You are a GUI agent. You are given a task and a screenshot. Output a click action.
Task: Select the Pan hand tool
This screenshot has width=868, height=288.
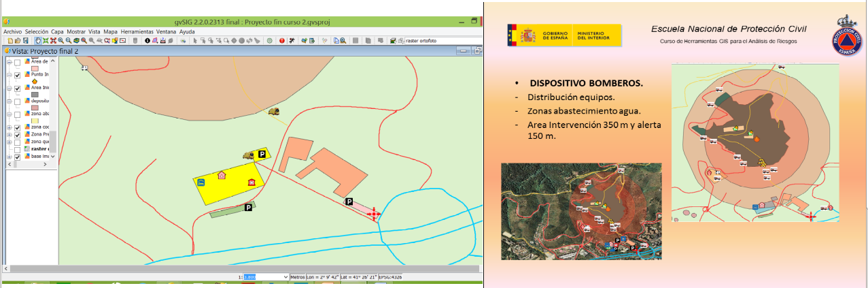tap(37, 41)
